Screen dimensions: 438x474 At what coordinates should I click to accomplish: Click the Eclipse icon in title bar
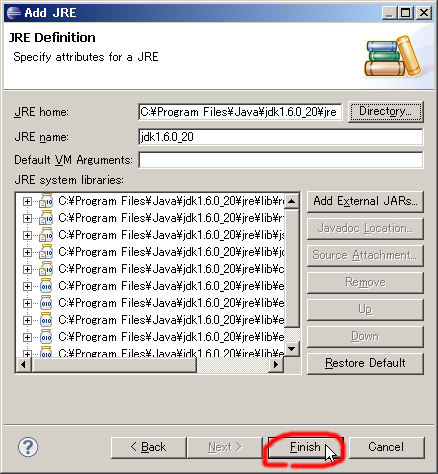pos(14,13)
